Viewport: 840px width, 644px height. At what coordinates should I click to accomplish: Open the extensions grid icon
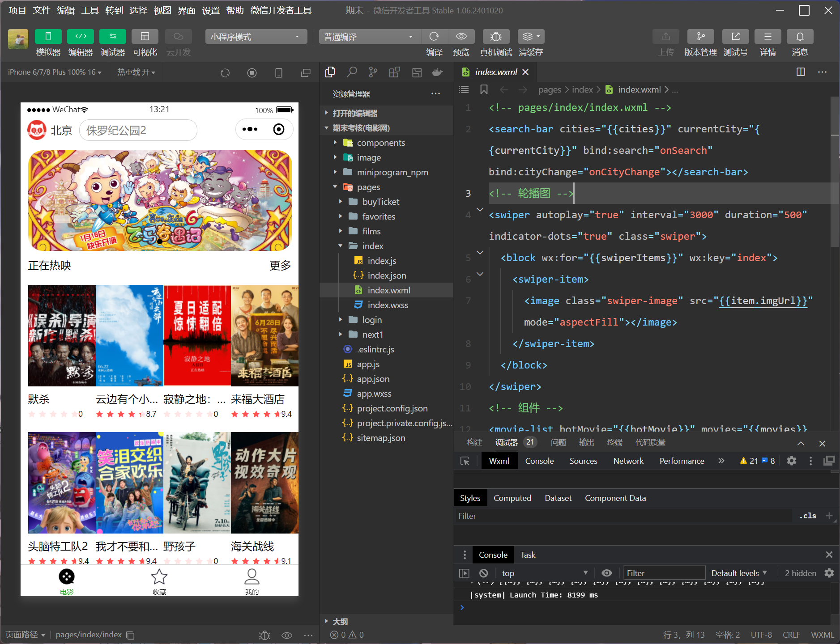tap(395, 72)
